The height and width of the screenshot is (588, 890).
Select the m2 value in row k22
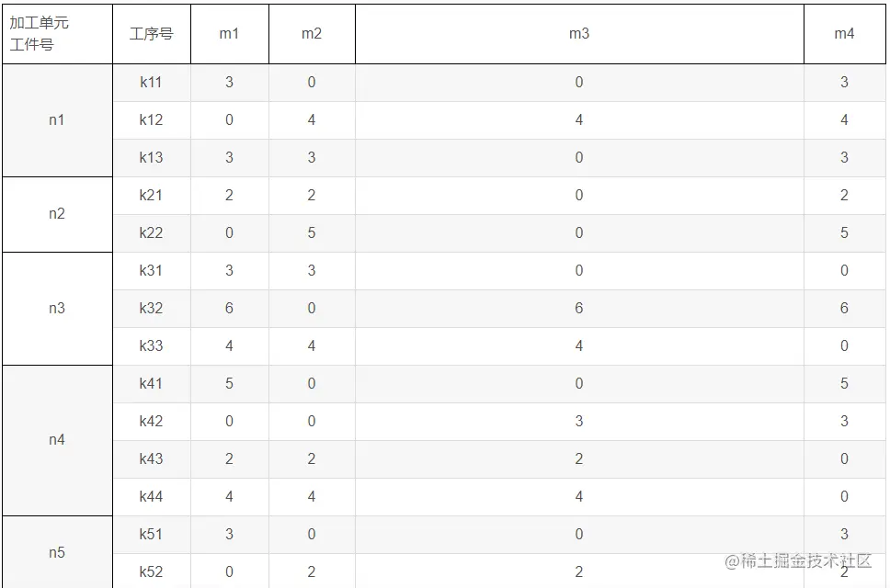click(x=312, y=233)
